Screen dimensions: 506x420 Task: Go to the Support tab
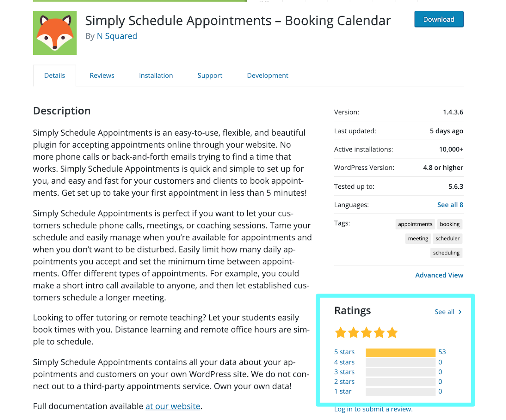point(210,76)
